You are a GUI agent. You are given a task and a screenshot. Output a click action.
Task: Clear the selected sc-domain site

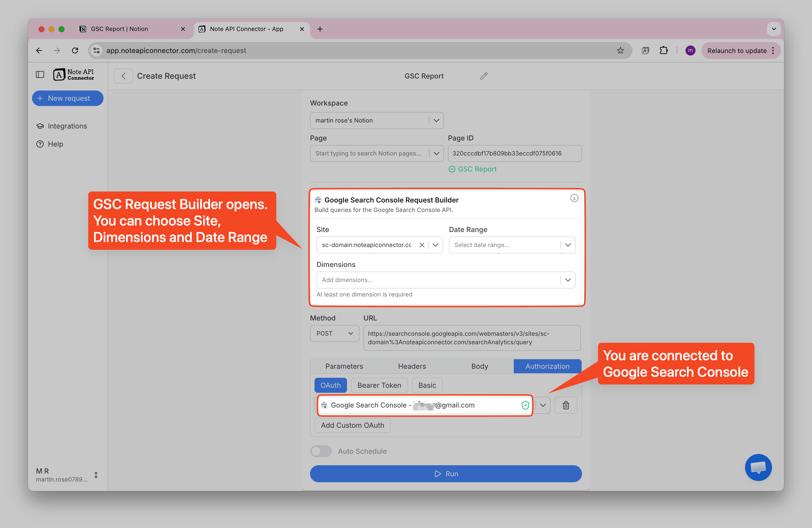tap(422, 245)
